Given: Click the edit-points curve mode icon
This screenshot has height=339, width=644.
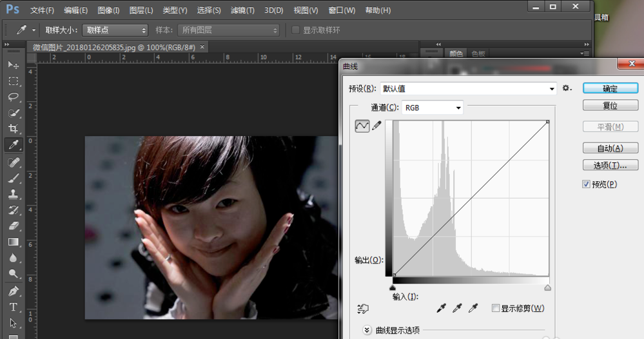Looking at the screenshot, I should [x=362, y=126].
